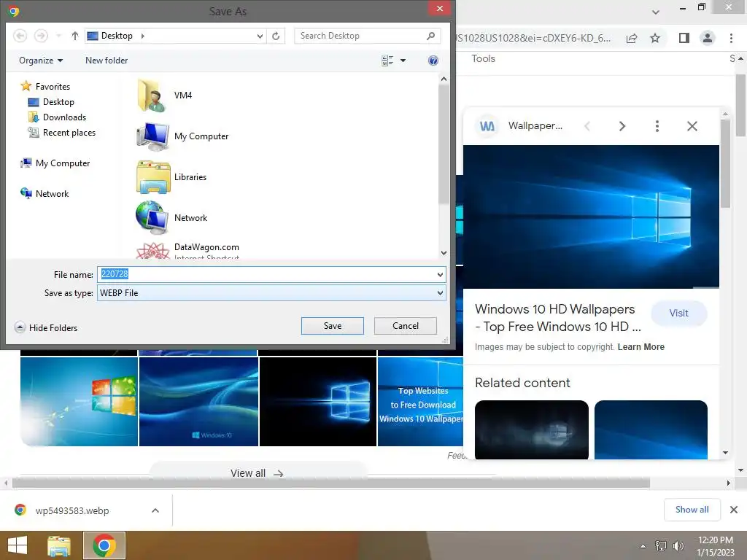The image size is (747, 560).
Task: Show previous image in preview panel
Action: coord(587,126)
